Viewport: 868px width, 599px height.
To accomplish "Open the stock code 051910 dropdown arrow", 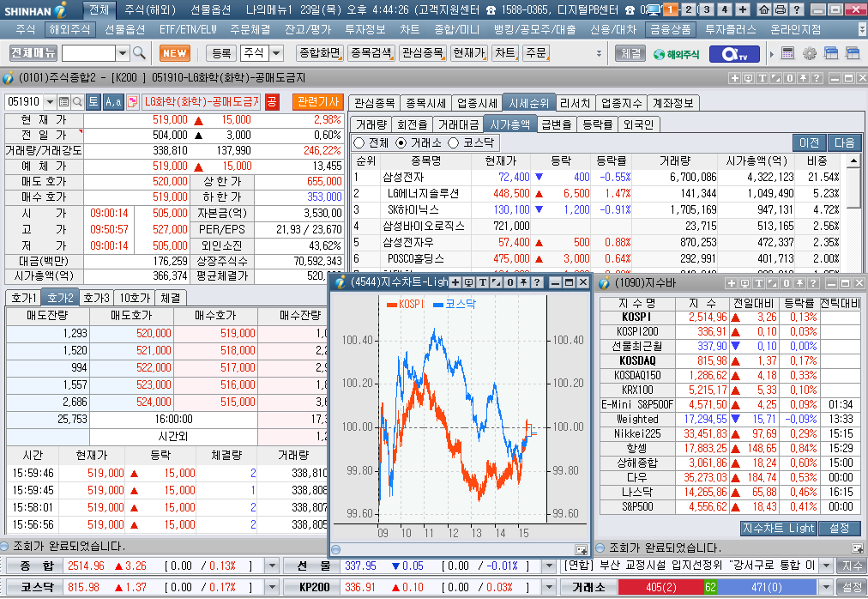I will 50,102.
